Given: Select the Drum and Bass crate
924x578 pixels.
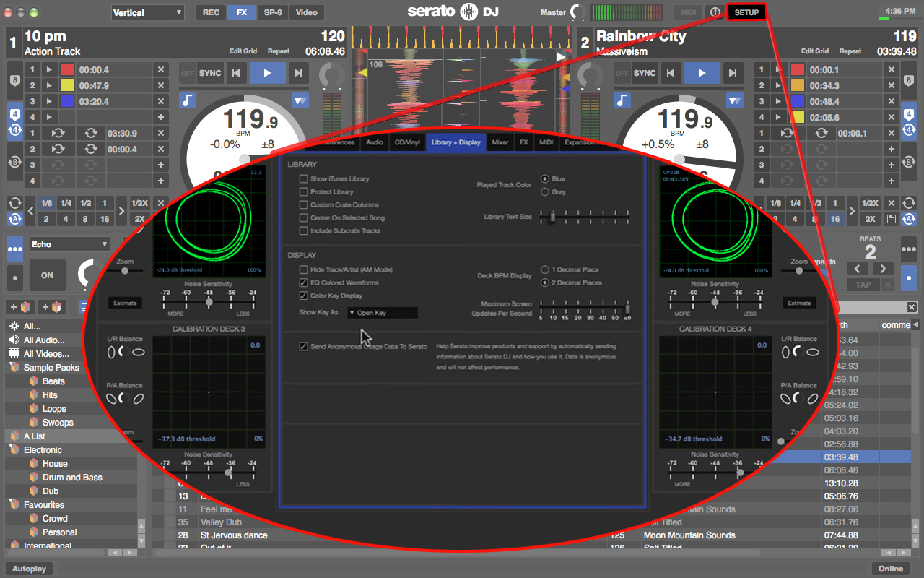Looking at the screenshot, I should [72, 478].
